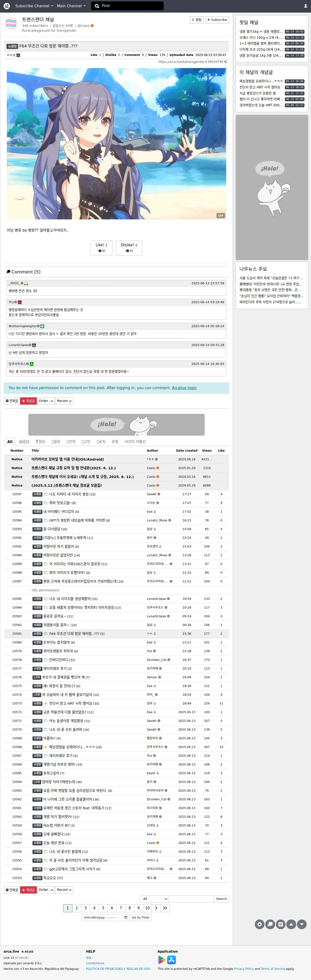Screen dimensions: 311x980
Task: Switch to the 잡담 category tab
Action: [24, 442]
